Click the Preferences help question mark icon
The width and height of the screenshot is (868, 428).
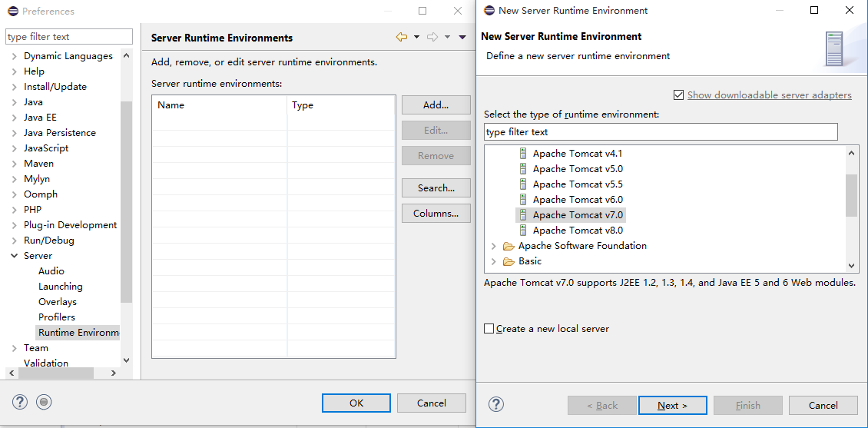coord(19,403)
